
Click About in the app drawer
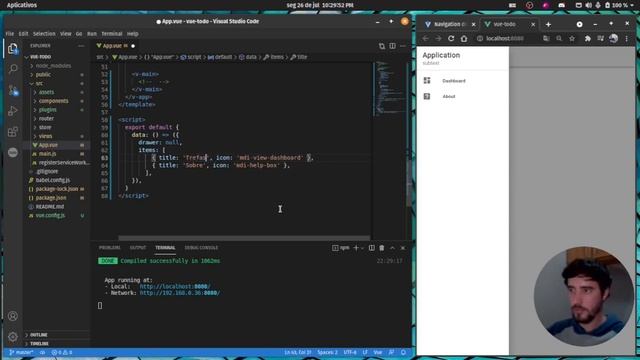point(449,97)
